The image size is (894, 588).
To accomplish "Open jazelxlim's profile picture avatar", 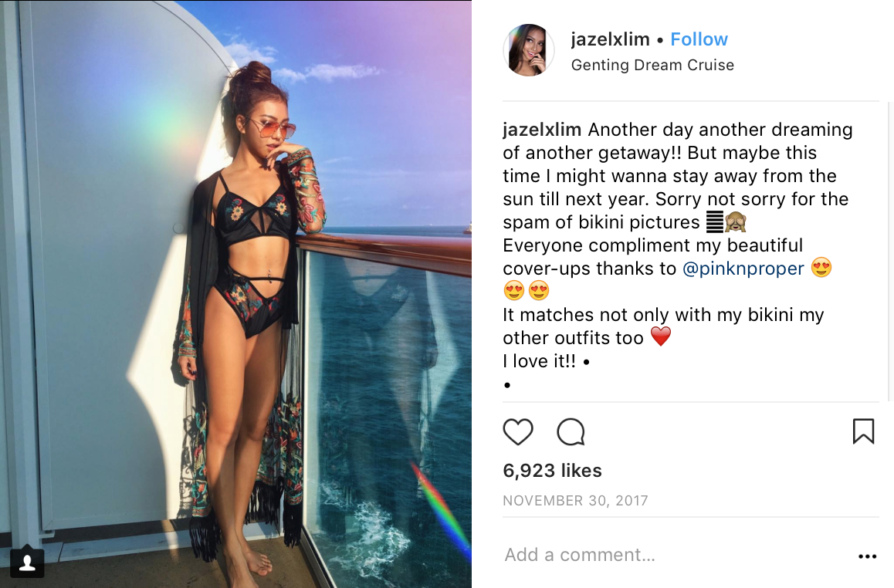I will (529, 50).
